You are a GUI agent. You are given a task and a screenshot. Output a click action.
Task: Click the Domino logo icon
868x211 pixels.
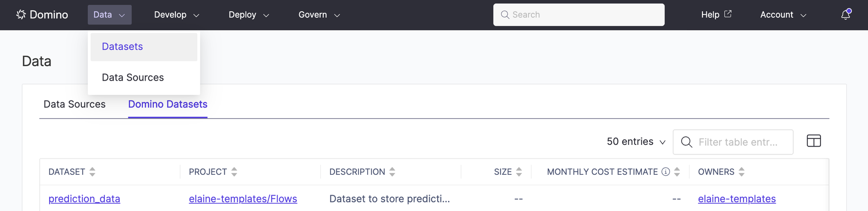click(21, 14)
